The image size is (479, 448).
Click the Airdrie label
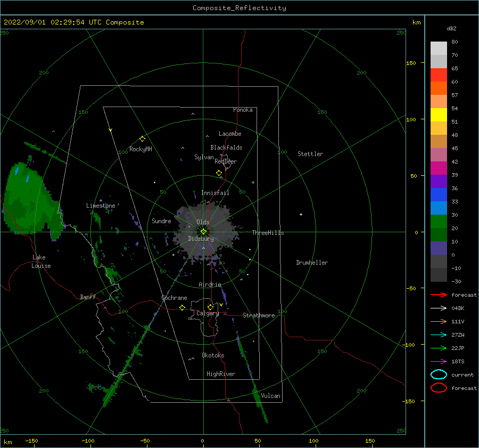point(210,284)
